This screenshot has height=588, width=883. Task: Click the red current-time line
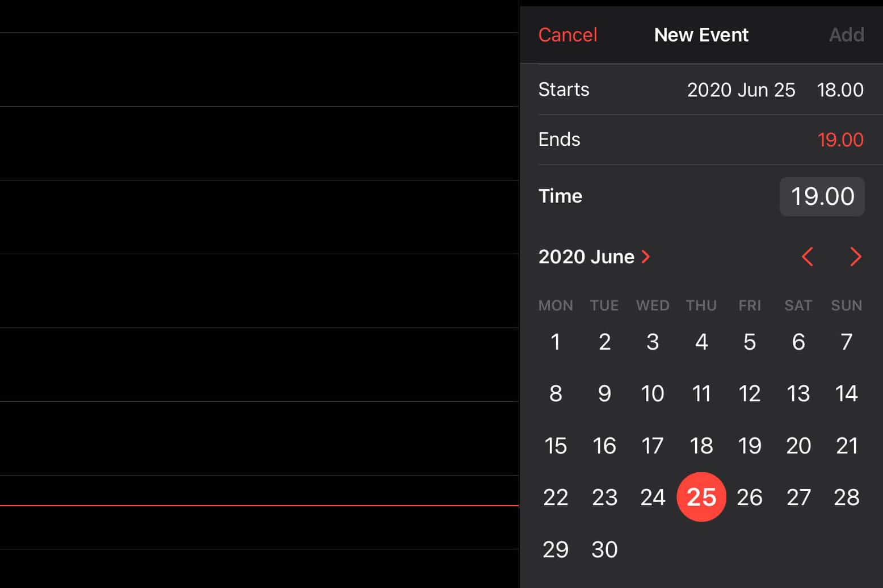[259, 505]
